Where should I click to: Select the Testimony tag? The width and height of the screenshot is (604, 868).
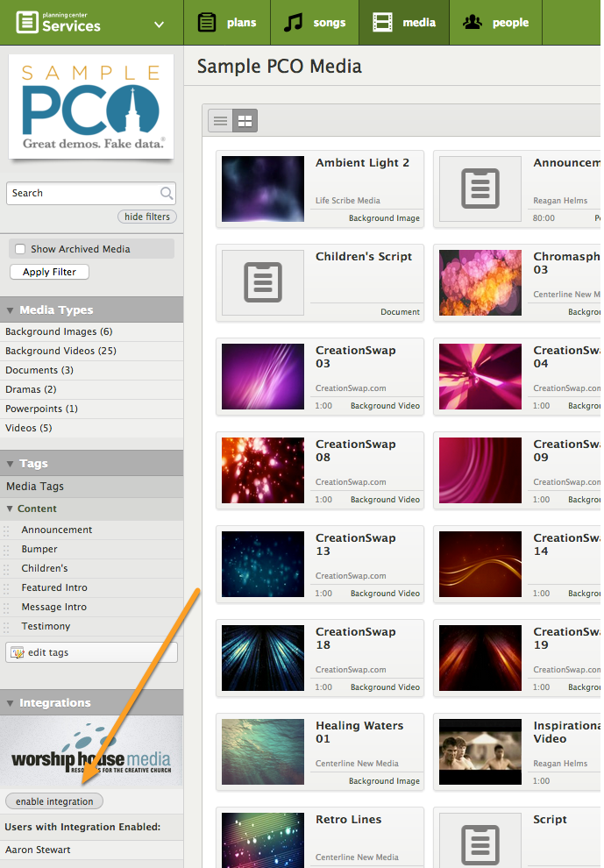46,626
